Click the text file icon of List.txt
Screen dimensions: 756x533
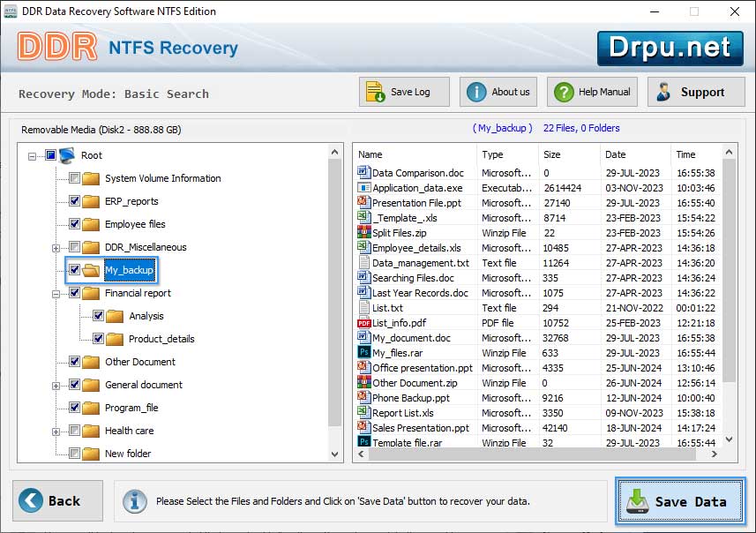(364, 307)
